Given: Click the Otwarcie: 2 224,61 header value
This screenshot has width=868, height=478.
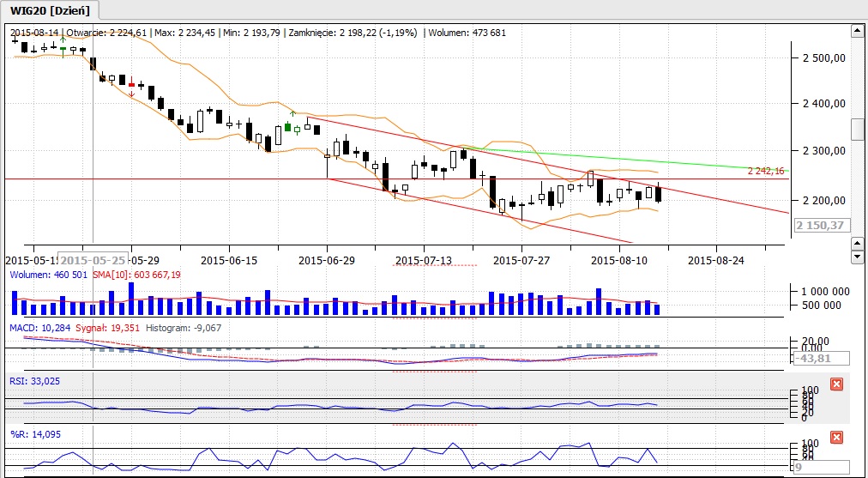Looking at the screenshot, I should 107,33.
